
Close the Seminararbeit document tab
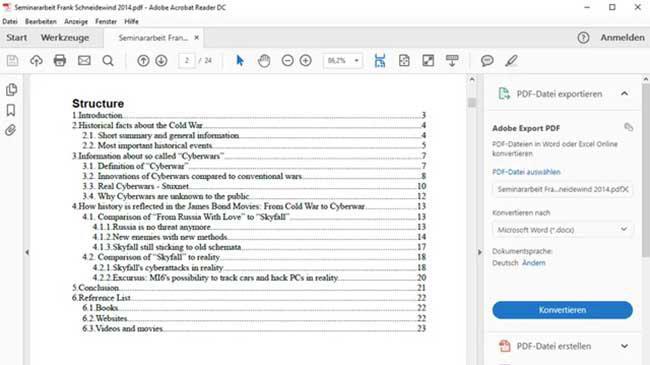(196, 38)
